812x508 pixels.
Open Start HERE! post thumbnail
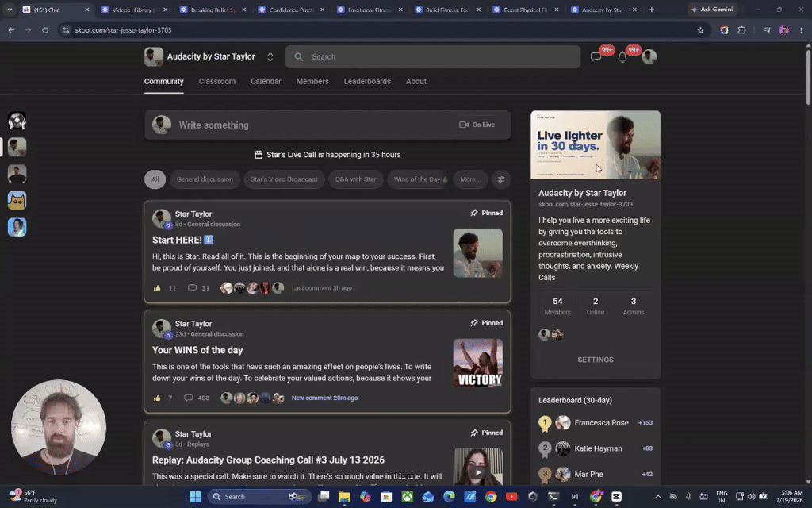click(x=477, y=253)
